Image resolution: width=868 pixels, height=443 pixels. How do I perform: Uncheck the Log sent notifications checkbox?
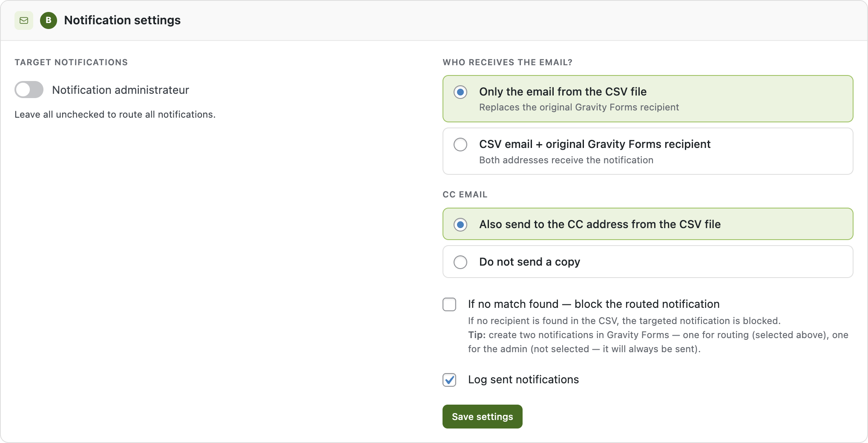pos(449,380)
